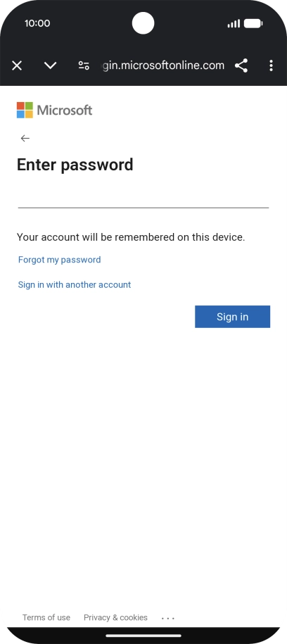Focus the password input field

click(143, 197)
